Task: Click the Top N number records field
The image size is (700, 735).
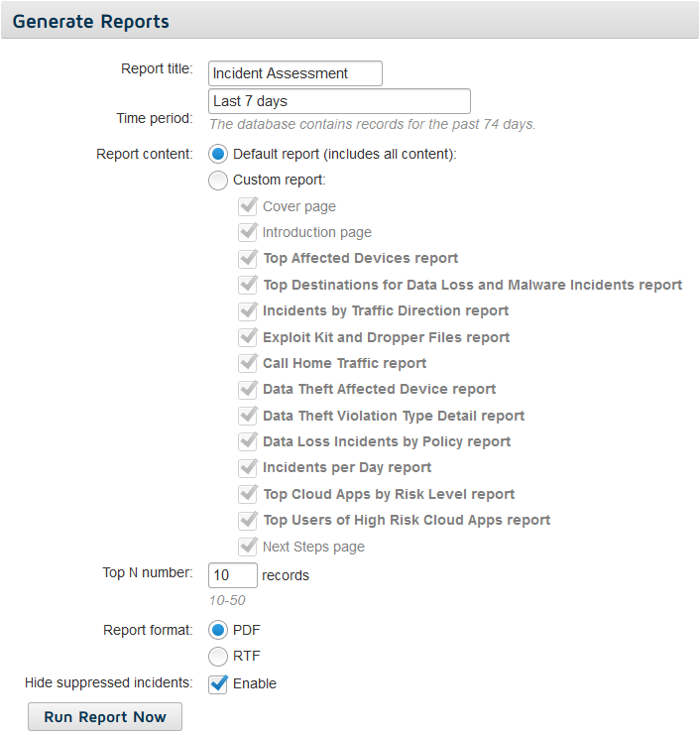Action: click(233, 575)
